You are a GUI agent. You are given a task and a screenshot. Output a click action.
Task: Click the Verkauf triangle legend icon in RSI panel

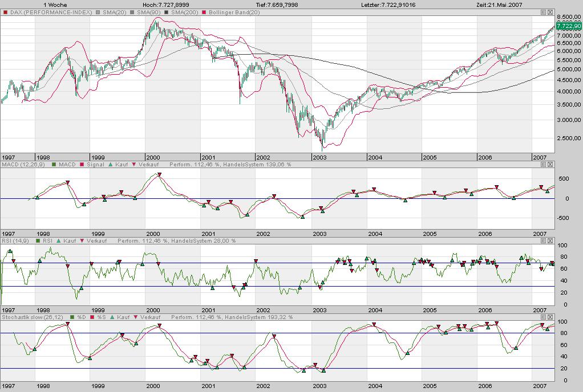click(x=82, y=241)
